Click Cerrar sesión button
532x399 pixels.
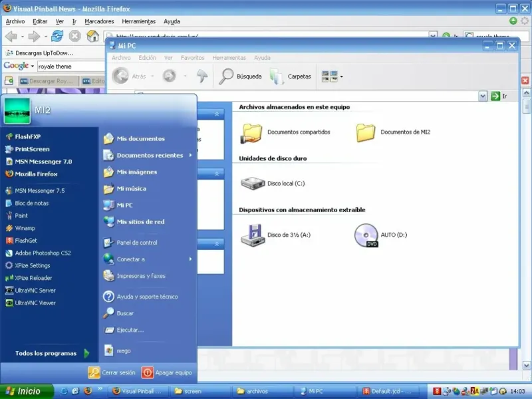[x=112, y=372]
